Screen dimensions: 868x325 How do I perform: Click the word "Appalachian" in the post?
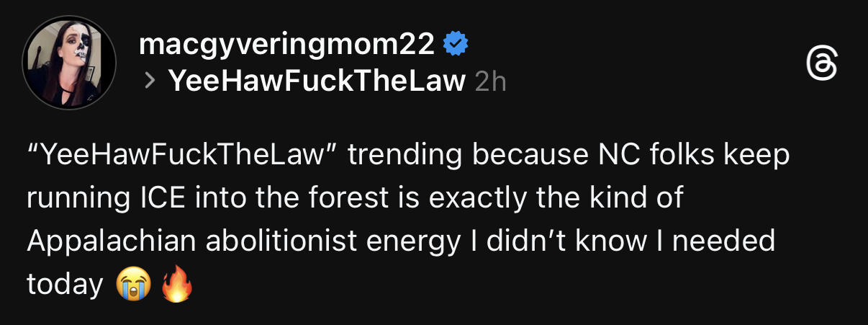click(111, 242)
